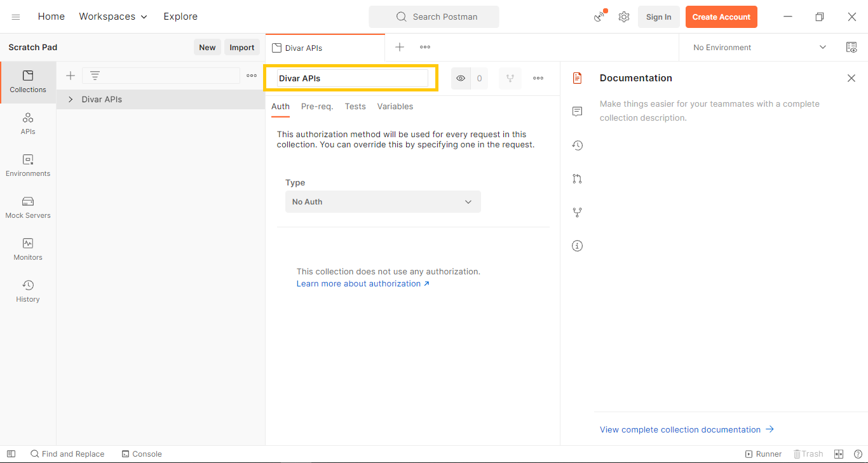This screenshot has height=463, width=868.
Task: Close the Documentation panel
Action: pos(851,78)
